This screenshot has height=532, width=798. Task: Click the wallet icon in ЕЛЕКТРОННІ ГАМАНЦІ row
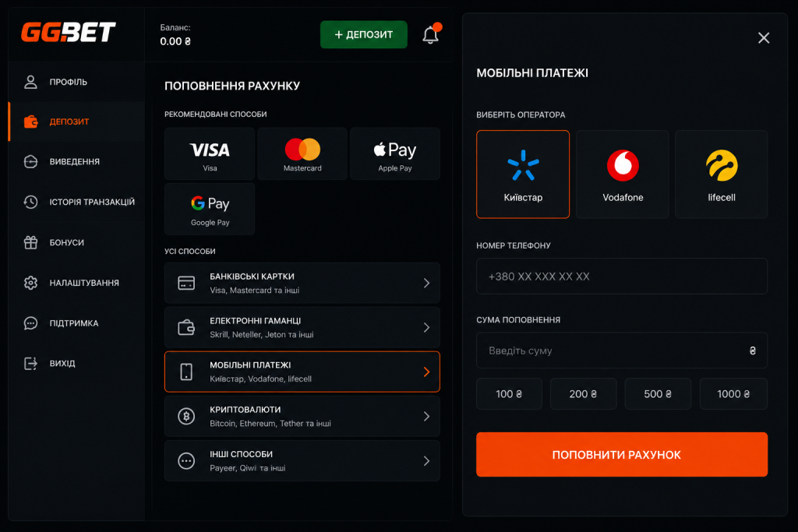coord(186,328)
